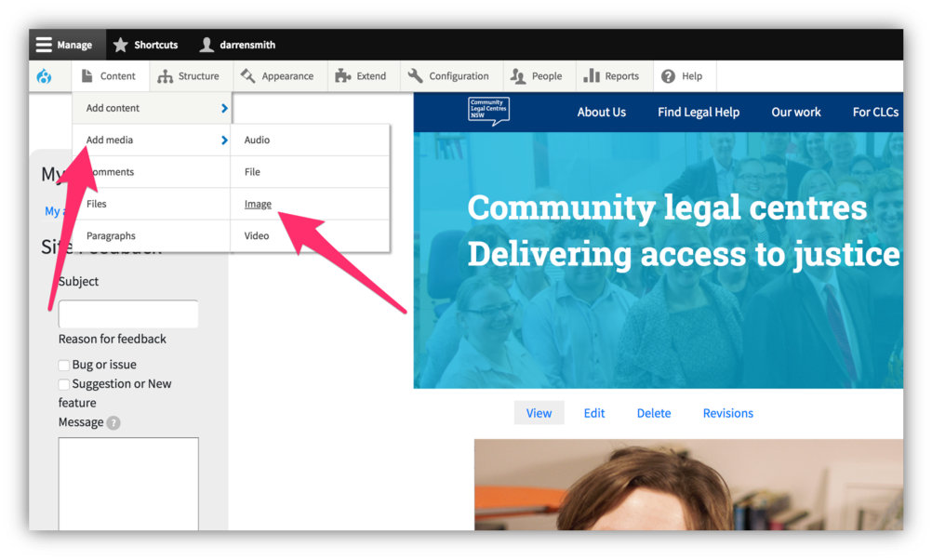The image size is (932, 560).
Task: Click the portrait photo below the tabs
Action: (689, 485)
